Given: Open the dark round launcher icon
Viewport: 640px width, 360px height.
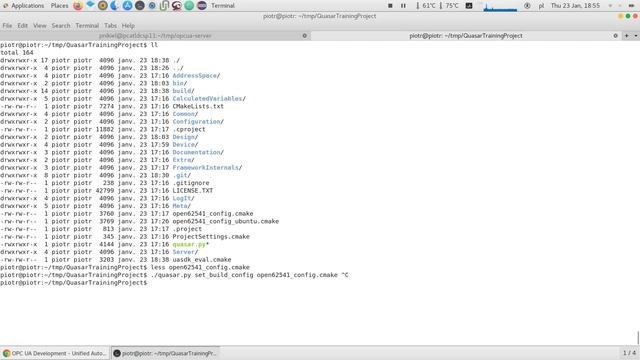Looking at the screenshot, I should point(140,6).
